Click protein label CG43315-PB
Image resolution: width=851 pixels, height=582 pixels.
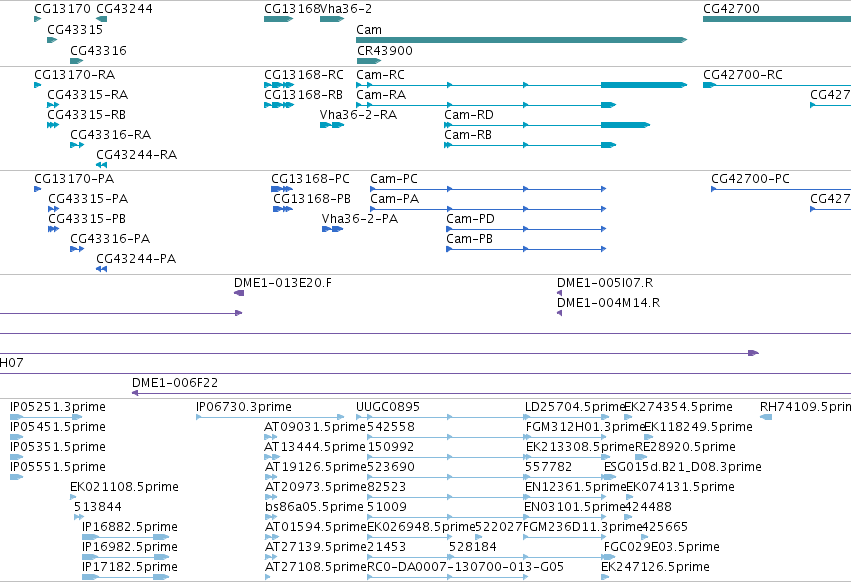pos(87,219)
